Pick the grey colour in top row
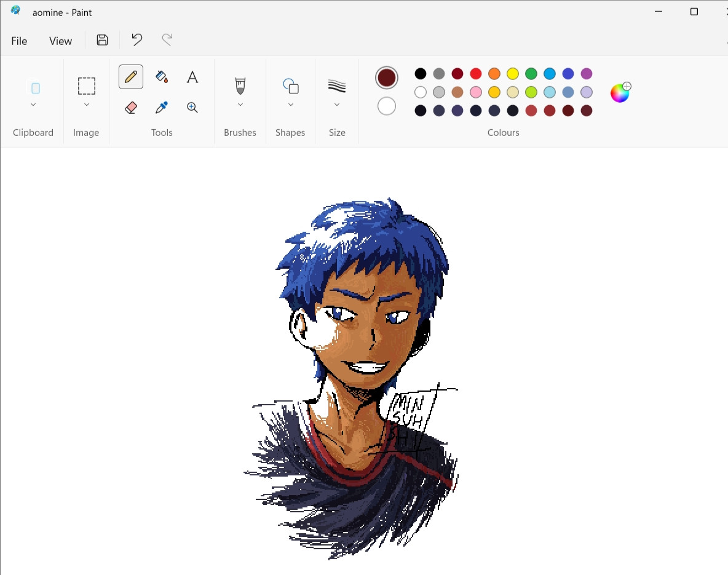Screen dimensions: 728x575 pyautogui.click(x=439, y=73)
